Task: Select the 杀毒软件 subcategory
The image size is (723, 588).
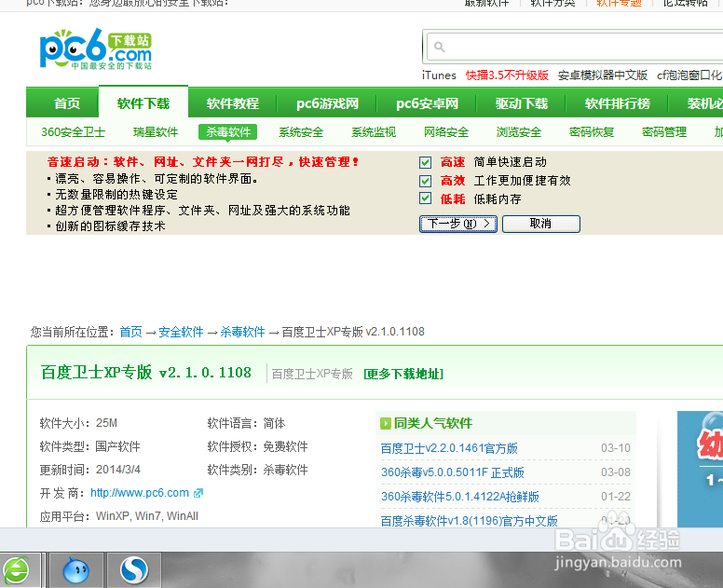Action: point(227,132)
